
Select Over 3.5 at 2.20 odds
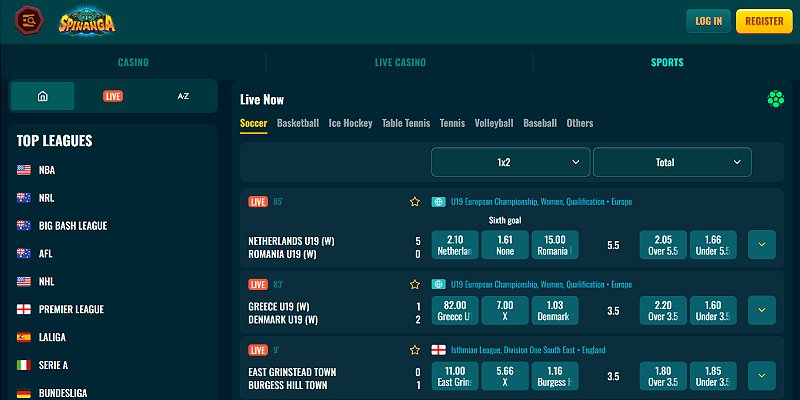pyautogui.click(x=663, y=310)
